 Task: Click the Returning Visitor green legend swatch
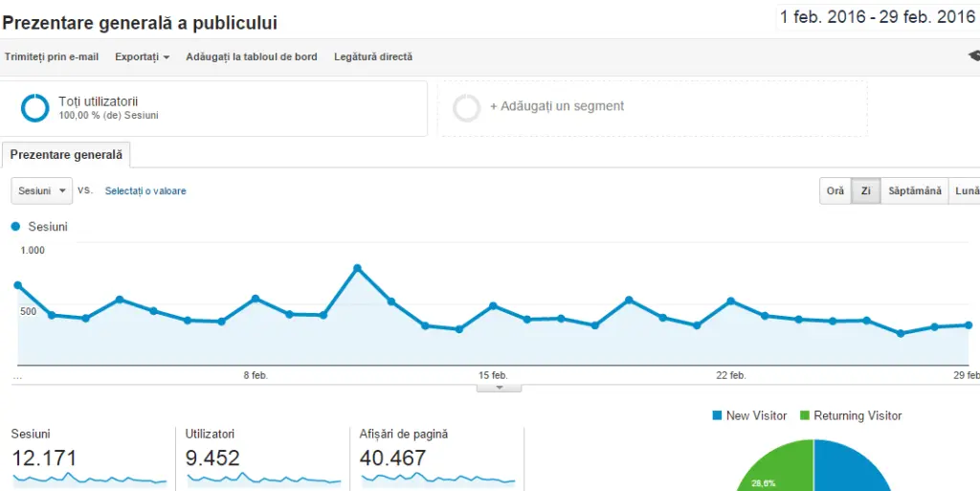804,415
